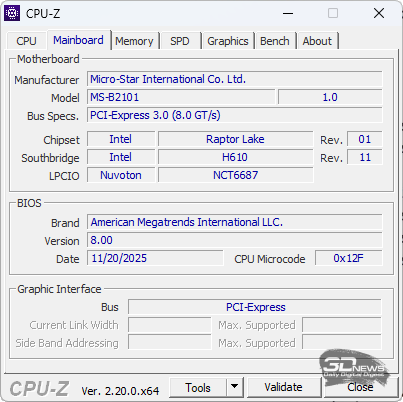This screenshot has width=403, height=402.
Task: Click the CPU-Z logo at bottom left
Action: [39, 389]
